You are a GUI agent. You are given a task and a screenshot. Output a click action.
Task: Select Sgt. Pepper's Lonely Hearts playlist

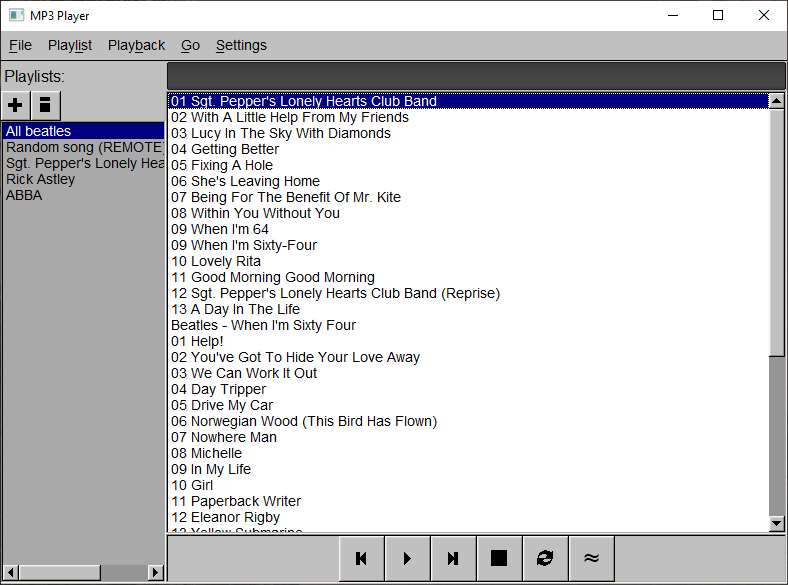83,163
